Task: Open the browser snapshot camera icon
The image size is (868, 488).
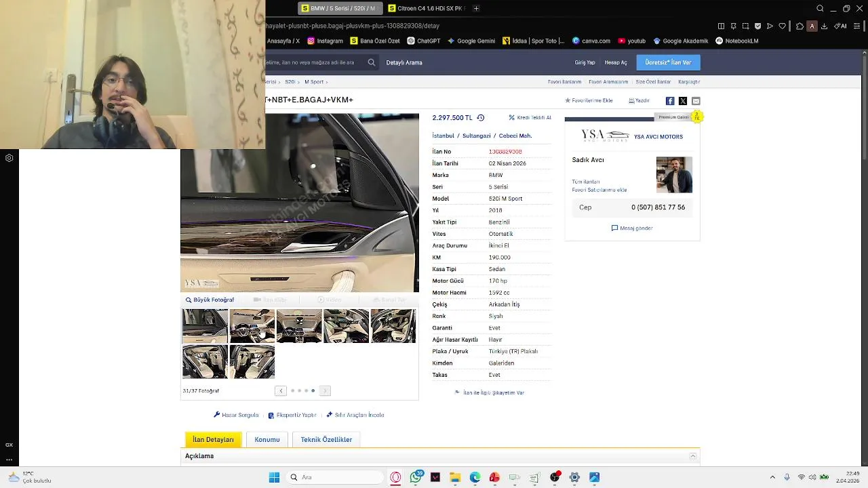Action: pos(745,26)
